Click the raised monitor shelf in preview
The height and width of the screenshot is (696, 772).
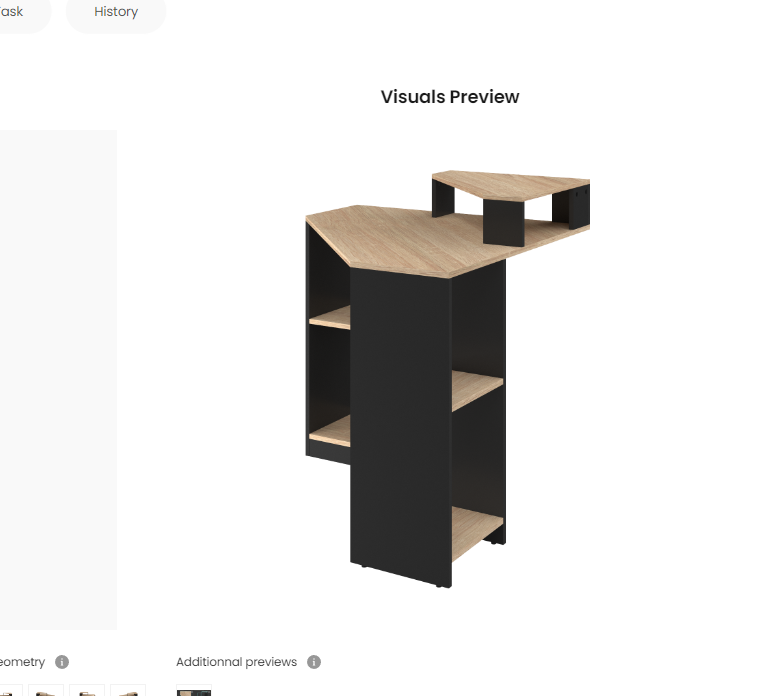(512, 185)
